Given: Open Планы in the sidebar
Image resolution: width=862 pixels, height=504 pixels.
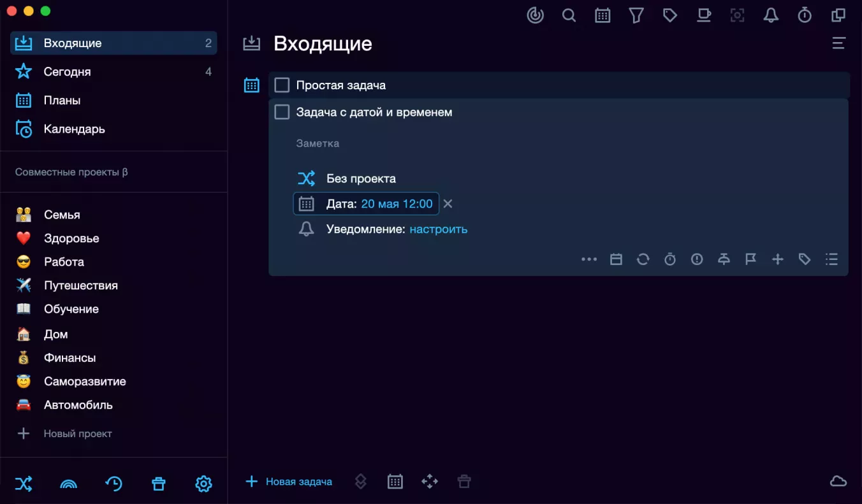Looking at the screenshot, I should pyautogui.click(x=113, y=101).
